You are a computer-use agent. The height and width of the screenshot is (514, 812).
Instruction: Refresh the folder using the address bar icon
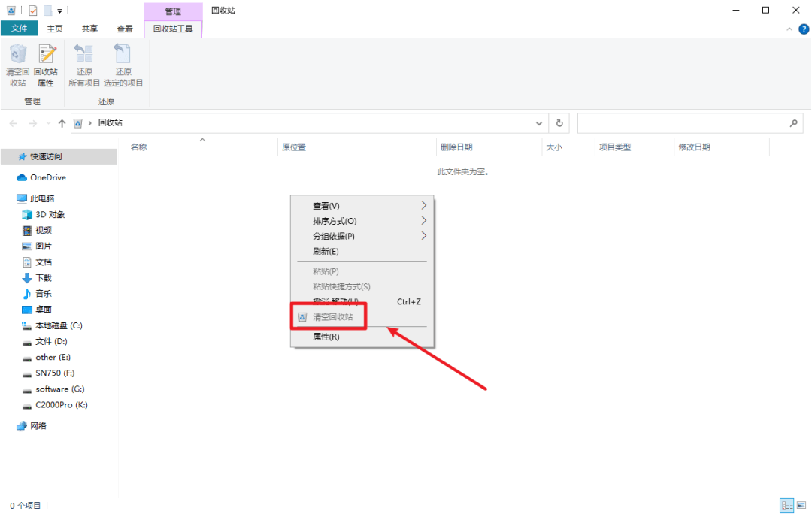558,122
